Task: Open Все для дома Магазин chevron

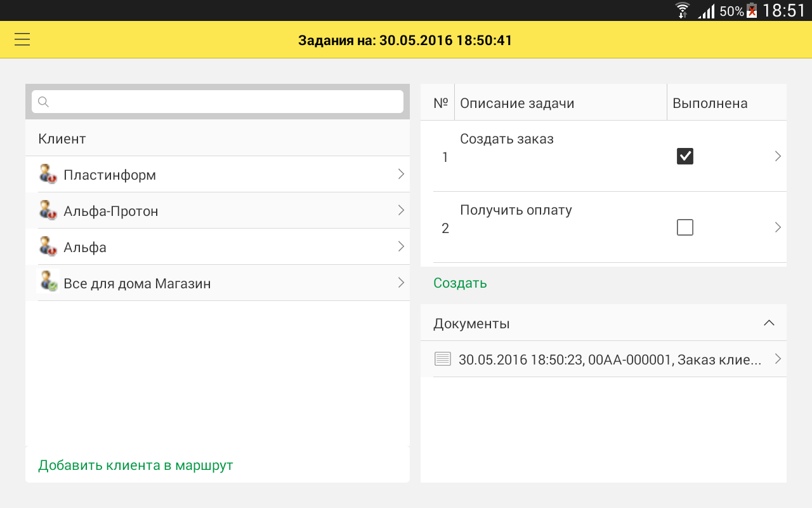Action: (x=401, y=283)
